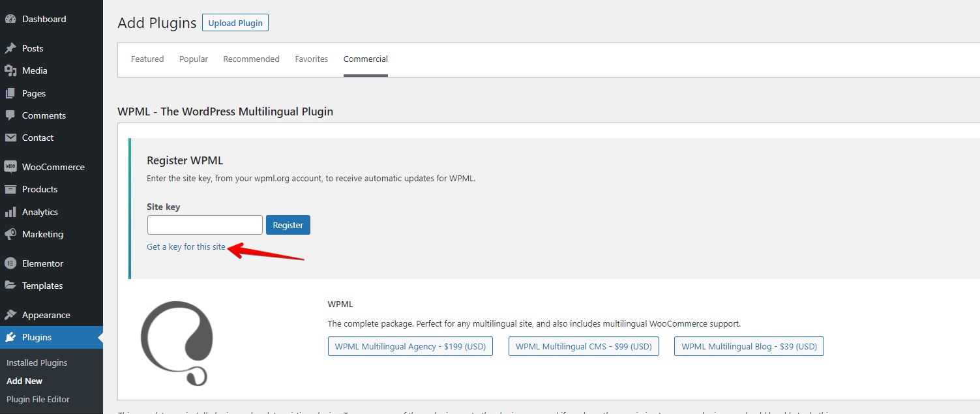Image resolution: width=980 pixels, height=414 pixels.
Task: Choose WPML Multilingual Agency - $199 (USD)
Action: [x=410, y=346]
